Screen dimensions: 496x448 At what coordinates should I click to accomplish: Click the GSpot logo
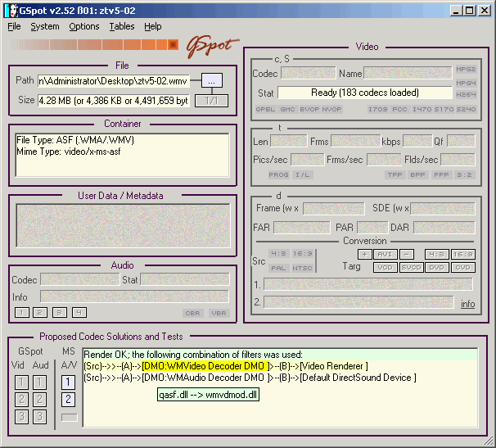point(212,46)
